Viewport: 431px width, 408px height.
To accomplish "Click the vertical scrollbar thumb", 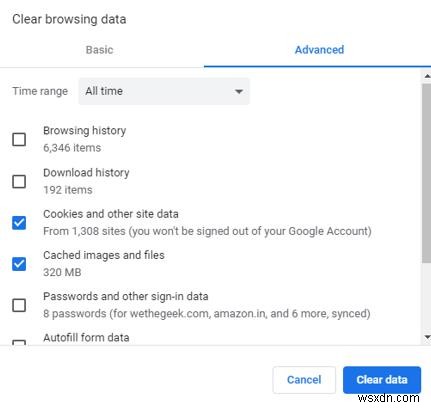I will [427, 173].
